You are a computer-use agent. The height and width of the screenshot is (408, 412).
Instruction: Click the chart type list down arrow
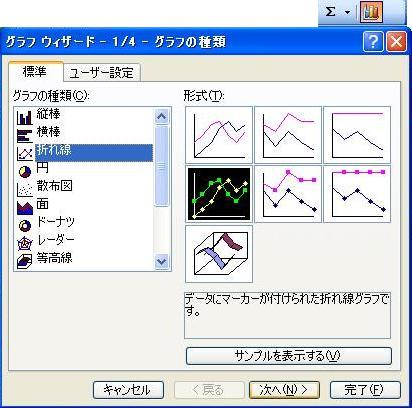(x=162, y=261)
